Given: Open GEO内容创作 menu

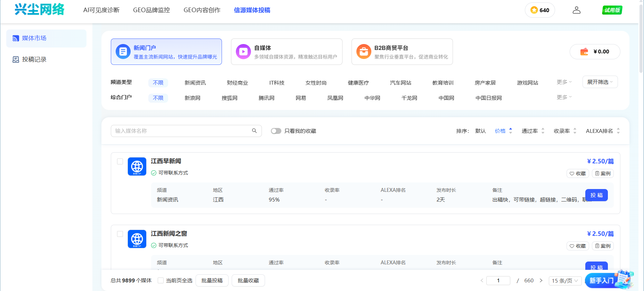Looking at the screenshot, I should (x=202, y=10).
